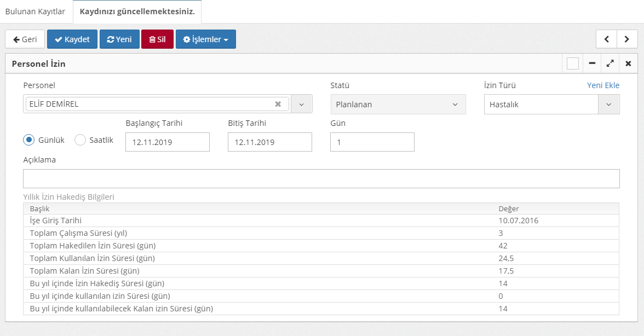Viewport: 644px width, 336px height.
Task: Click the Geri back arrow button
Action: click(x=25, y=39)
